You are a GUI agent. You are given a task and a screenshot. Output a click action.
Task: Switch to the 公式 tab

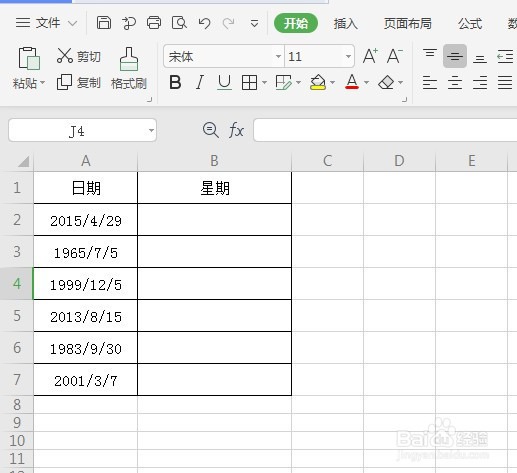(x=470, y=24)
